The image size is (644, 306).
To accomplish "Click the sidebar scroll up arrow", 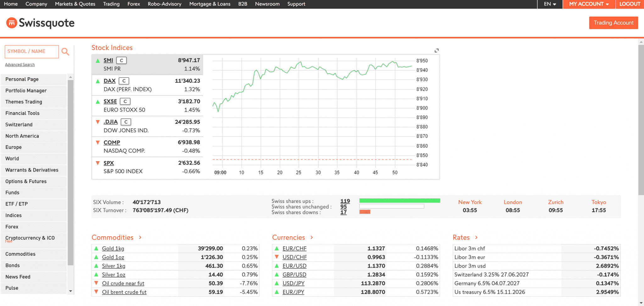I will 70,77.
